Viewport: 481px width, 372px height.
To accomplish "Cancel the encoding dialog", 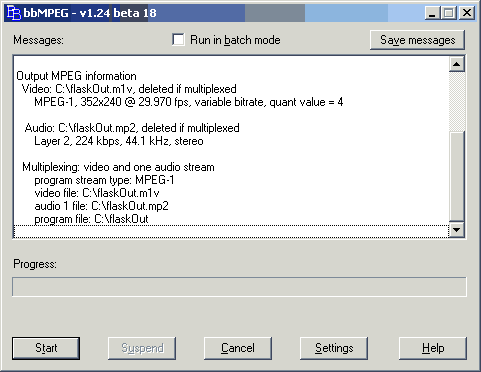I will [238, 348].
